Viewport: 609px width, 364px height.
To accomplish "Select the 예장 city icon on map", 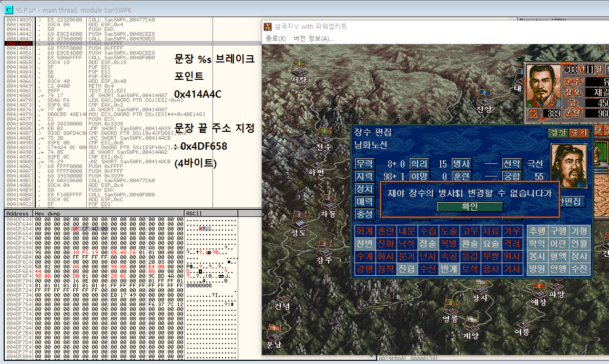I will point(539,289).
